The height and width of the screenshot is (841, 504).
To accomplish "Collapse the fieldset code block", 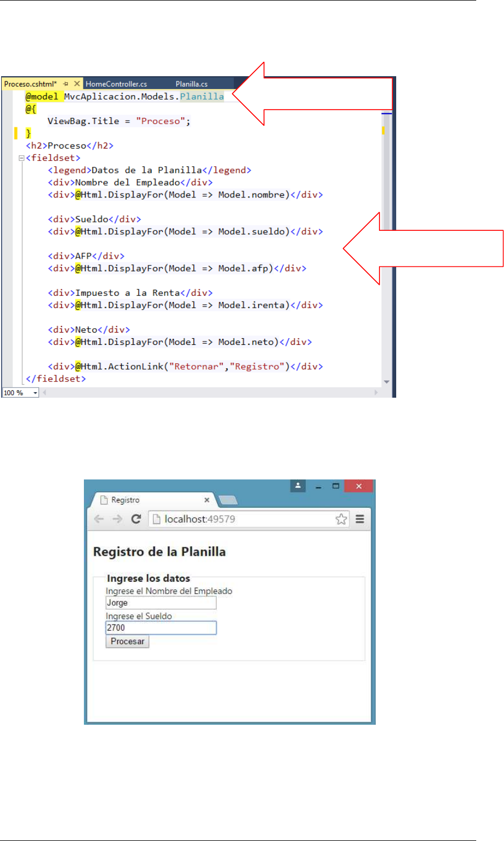I will (x=22, y=158).
